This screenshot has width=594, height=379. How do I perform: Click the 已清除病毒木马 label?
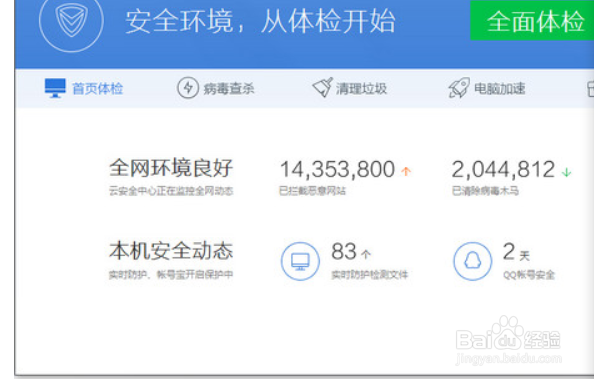(485, 191)
